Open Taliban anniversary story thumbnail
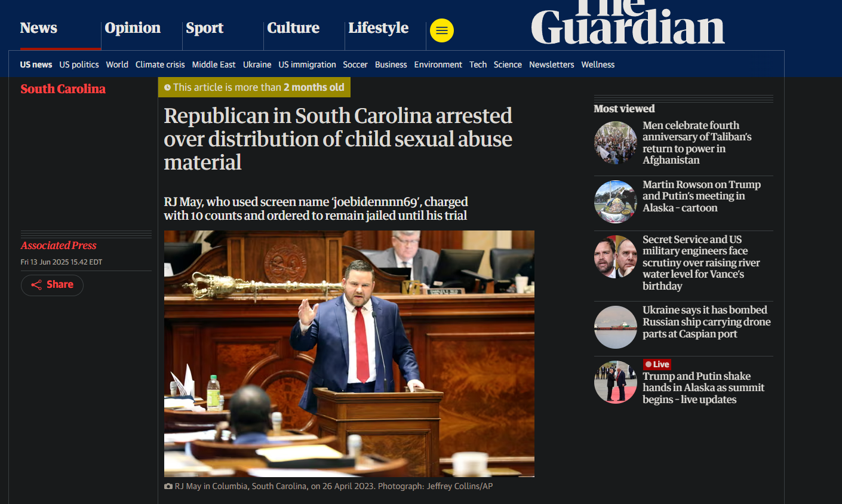 pyautogui.click(x=616, y=143)
